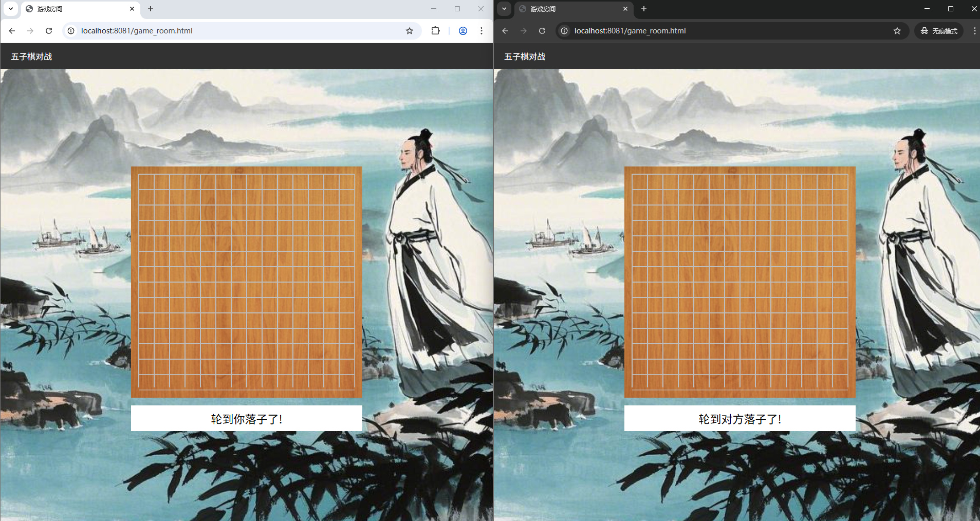Click the gomoku board in the right window
The height and width of the screenshot is (521, 980).
pyautogui.click(x=740, y=282)
